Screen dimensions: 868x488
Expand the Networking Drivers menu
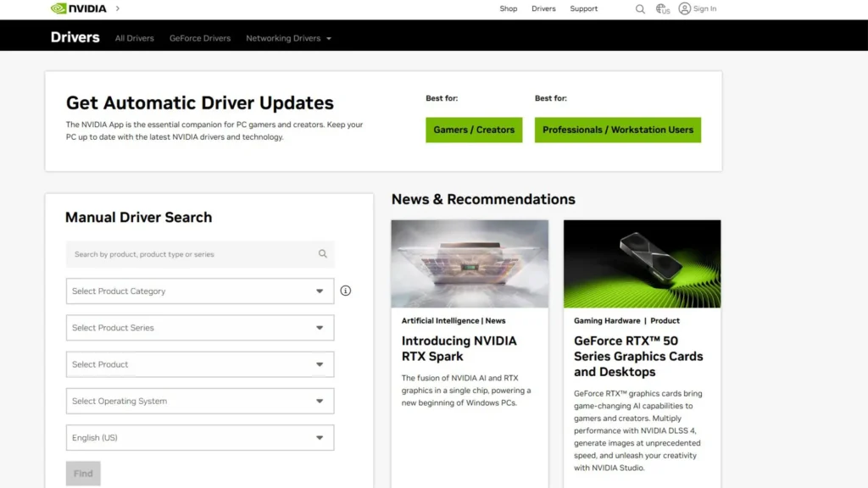[288, 38]
